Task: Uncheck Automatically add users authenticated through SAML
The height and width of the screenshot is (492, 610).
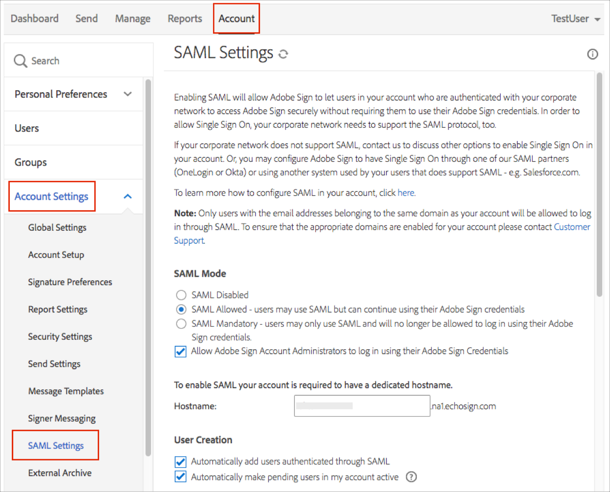Action: (x=181, y=461)
